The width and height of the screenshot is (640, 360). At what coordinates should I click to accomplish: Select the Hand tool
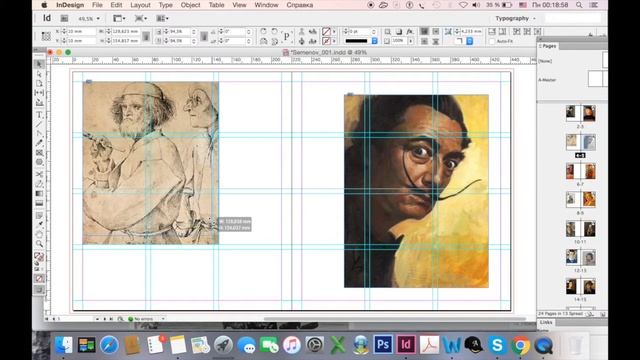(x=39, y=234)
